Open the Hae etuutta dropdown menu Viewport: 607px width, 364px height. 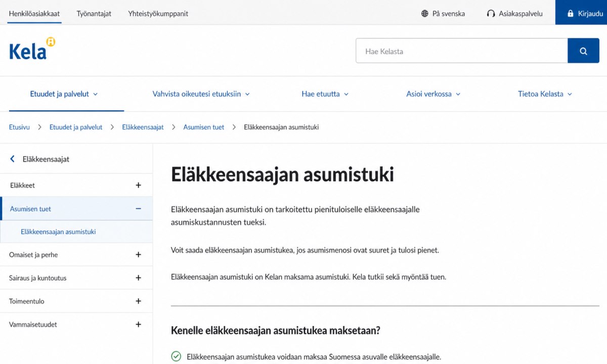(x=325, y=94)
